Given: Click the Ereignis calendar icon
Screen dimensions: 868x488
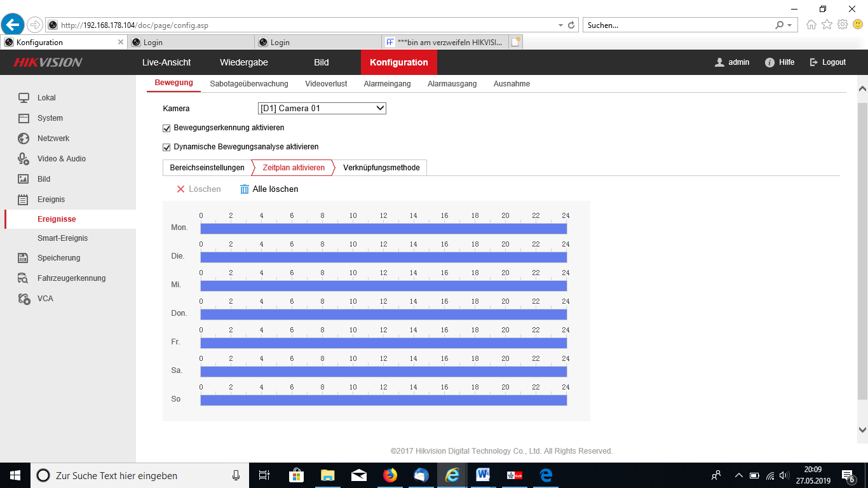Looking at the screenshot, I should coord(24,200).
